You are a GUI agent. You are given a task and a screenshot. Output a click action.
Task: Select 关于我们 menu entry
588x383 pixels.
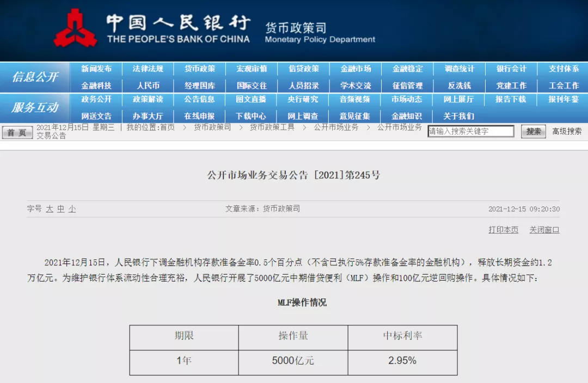pyautogui.click(x=458, y=116)
